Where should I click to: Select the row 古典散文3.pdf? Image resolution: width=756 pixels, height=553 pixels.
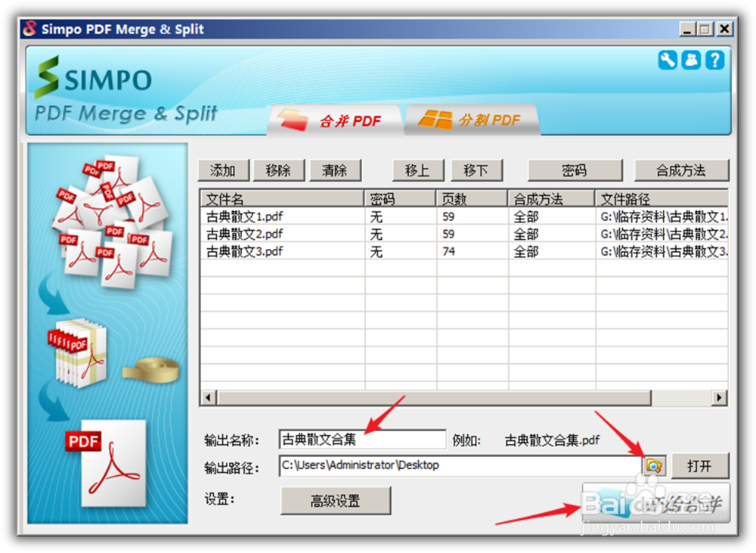click(464, 251)
